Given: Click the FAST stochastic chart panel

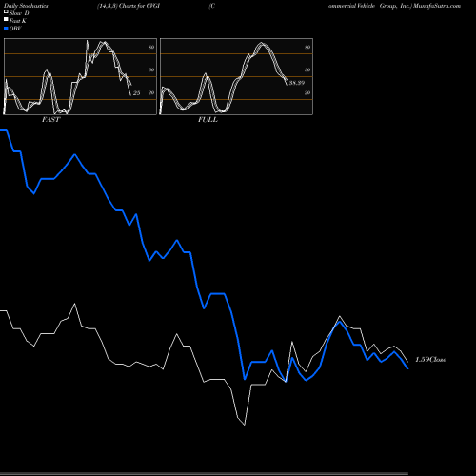Looking at the screenshot, I should click(80, 76).
